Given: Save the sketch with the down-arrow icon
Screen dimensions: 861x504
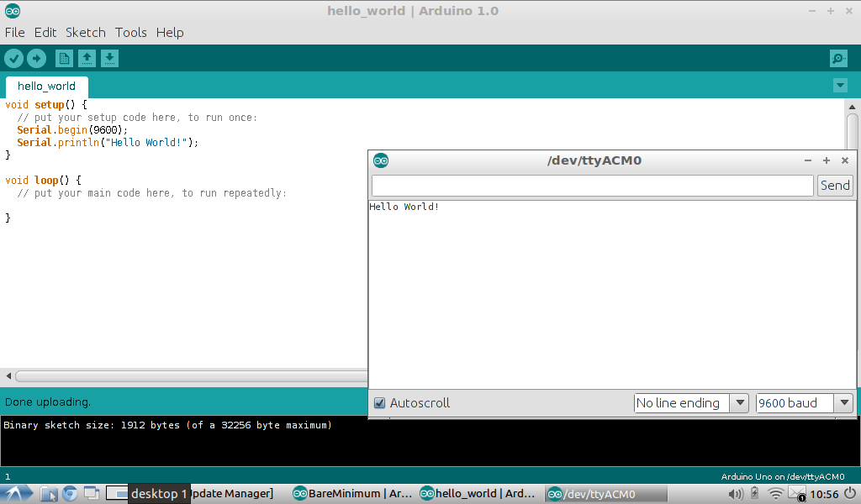Looking at the screenshot, I should (109, 58).
